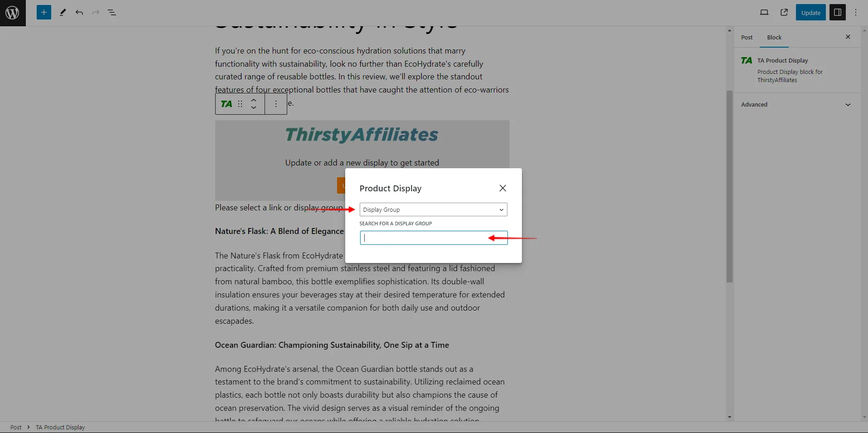Grab the block drag handle
This screenshot has height=433, width=868.
point(240,104)
